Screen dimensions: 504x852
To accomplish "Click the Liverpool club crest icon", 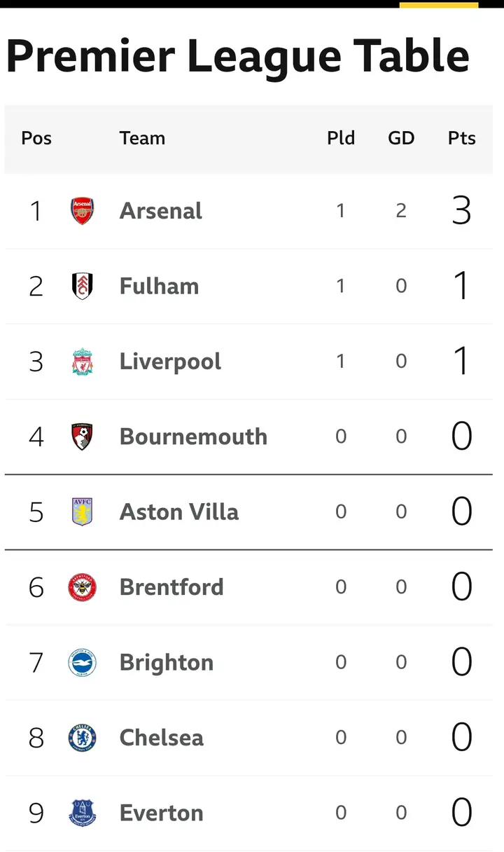I will coord(83,362).
